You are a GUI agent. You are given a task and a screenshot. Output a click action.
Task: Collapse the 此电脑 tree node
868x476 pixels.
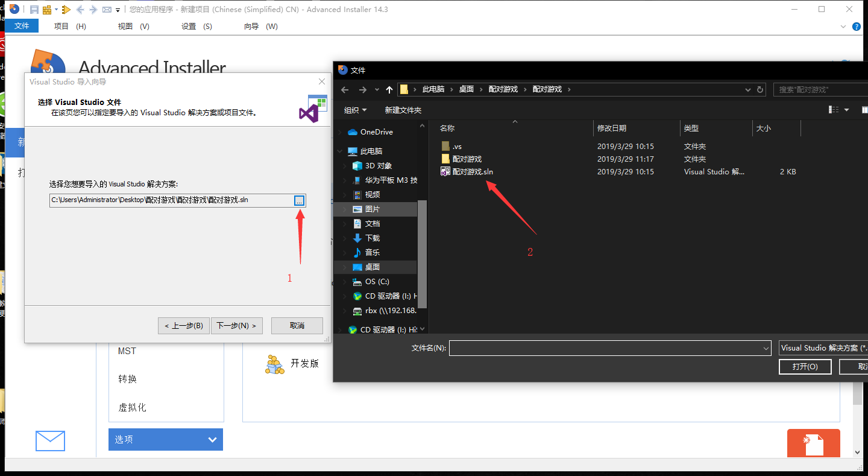point(340,151)
